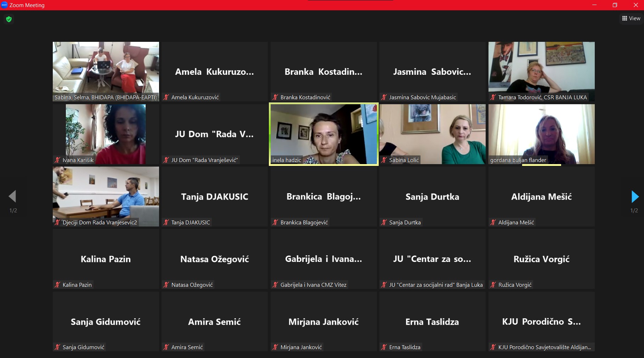The height and width of the screenshot is (358, 644).
Task: Select gordana buljan flander video tile
Action: [541, 134]
